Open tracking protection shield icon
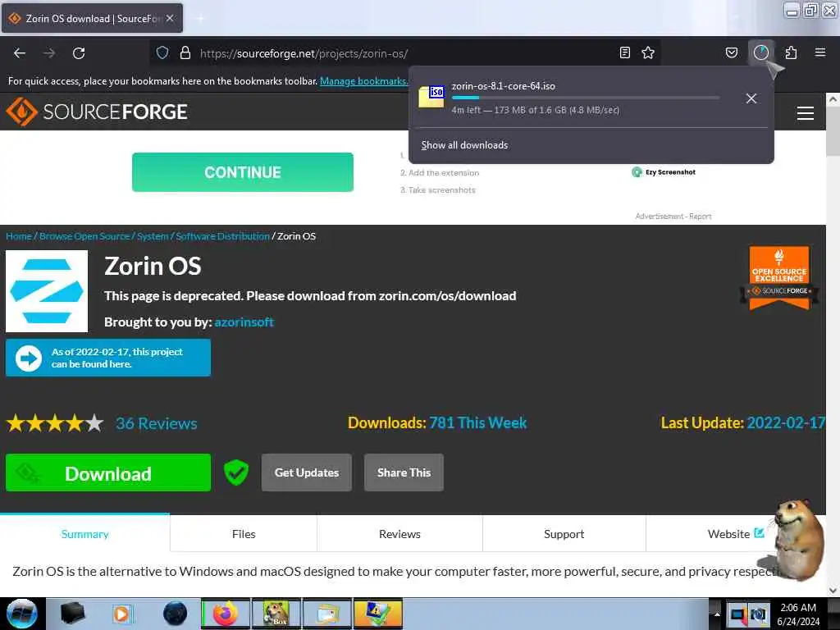Viewport: 840px width, 630px height. point(162,52)
